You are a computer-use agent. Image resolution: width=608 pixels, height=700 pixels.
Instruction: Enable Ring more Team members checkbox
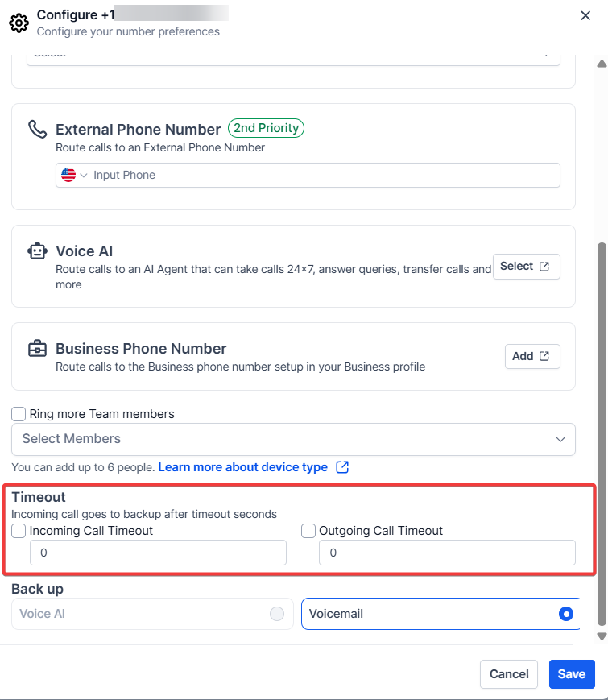point(19,414)
